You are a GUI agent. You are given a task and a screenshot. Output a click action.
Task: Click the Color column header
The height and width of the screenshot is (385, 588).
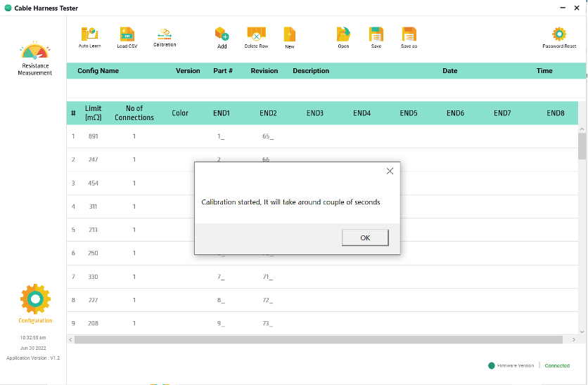point(180,113)
